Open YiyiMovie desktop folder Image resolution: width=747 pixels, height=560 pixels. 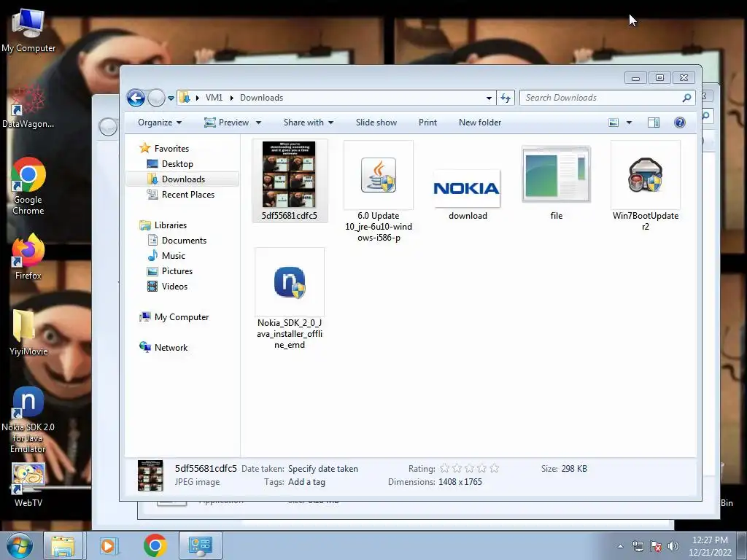tap(28, 332)
